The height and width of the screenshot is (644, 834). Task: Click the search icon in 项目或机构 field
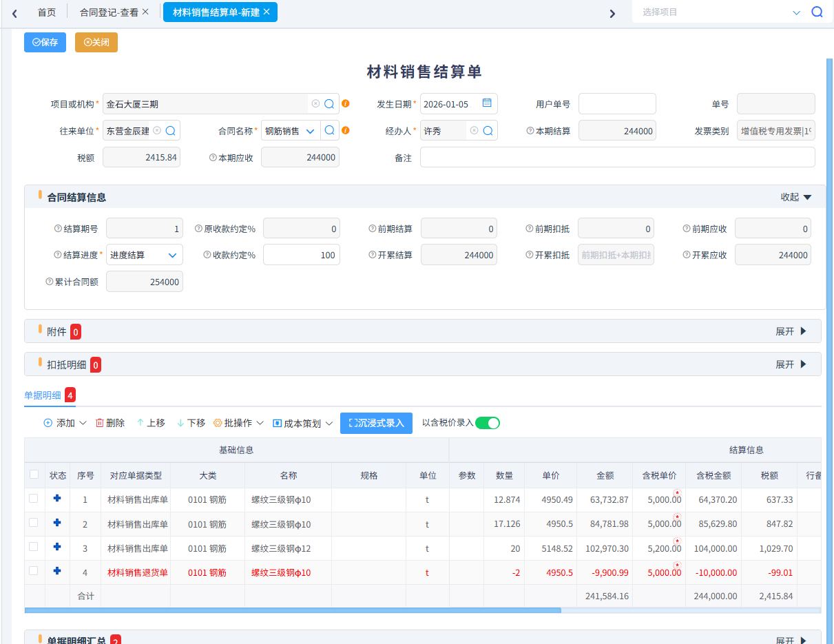pos(329,104)
